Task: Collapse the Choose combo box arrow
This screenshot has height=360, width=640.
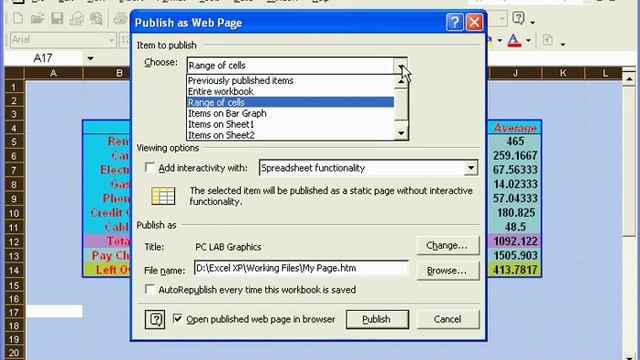Action: click(x=400, y=65)
